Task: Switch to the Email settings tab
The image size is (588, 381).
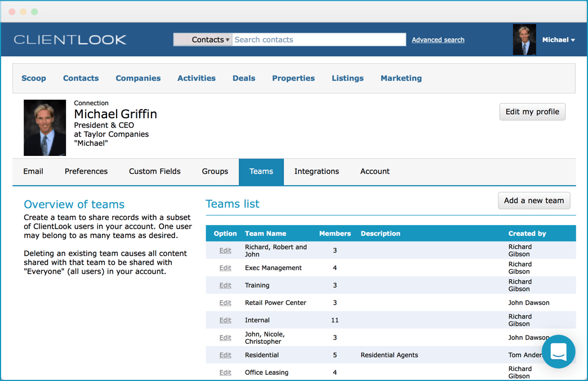Action: coord(33,171)
